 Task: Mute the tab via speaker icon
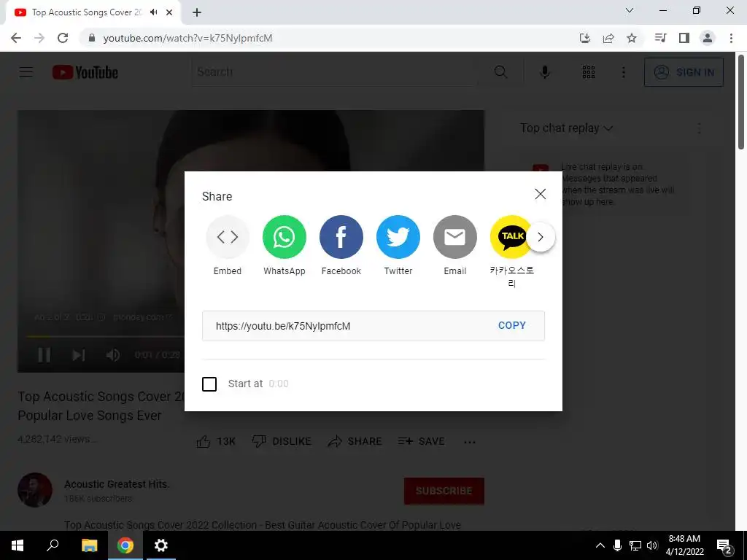[153, 12]
